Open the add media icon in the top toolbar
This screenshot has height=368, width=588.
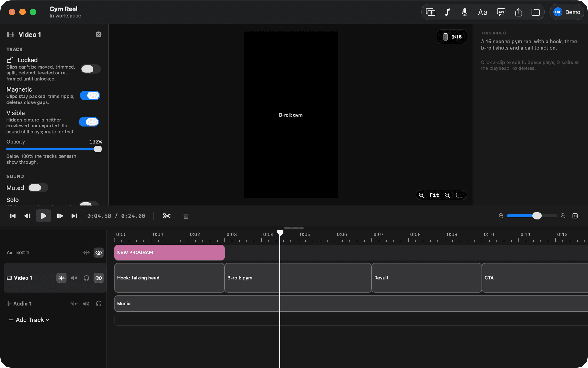430,12
